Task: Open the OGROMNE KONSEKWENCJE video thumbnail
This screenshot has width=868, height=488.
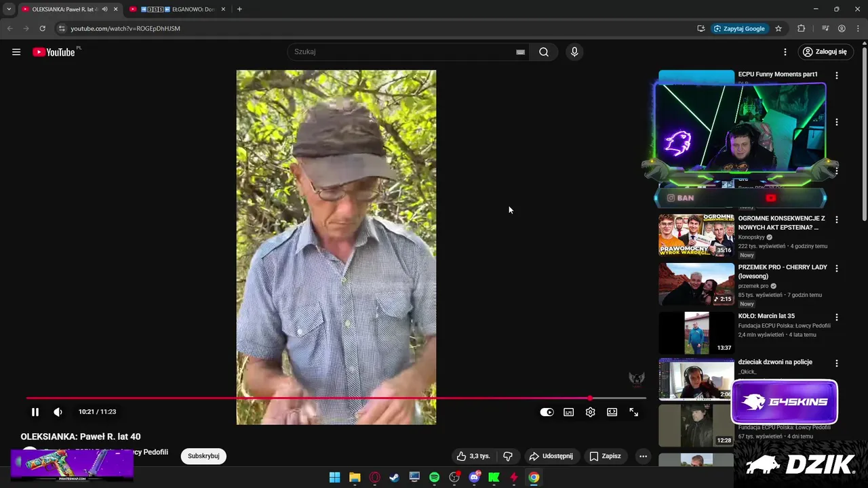Action: (696, 235)
